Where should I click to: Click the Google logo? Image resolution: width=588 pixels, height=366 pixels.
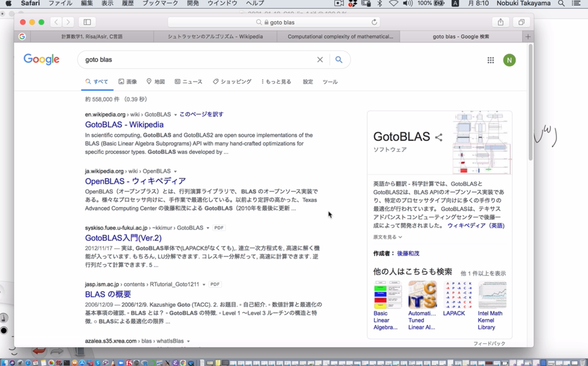pos(41,59)
